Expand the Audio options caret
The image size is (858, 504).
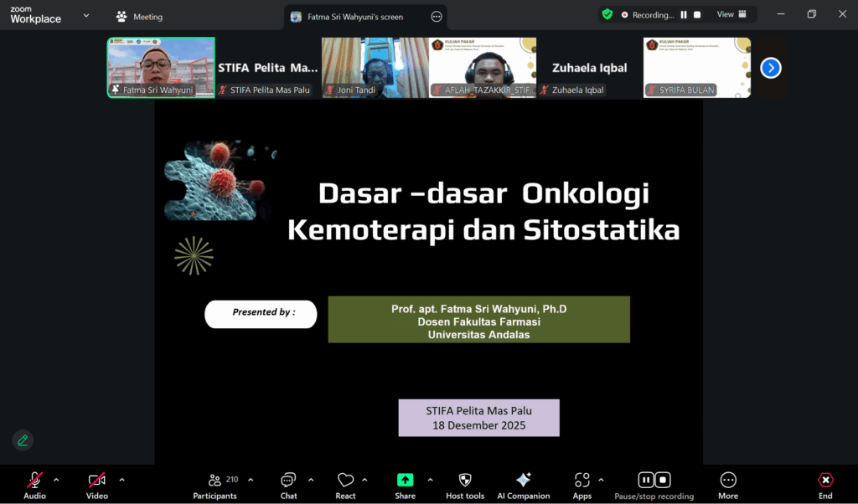[56, 480]
